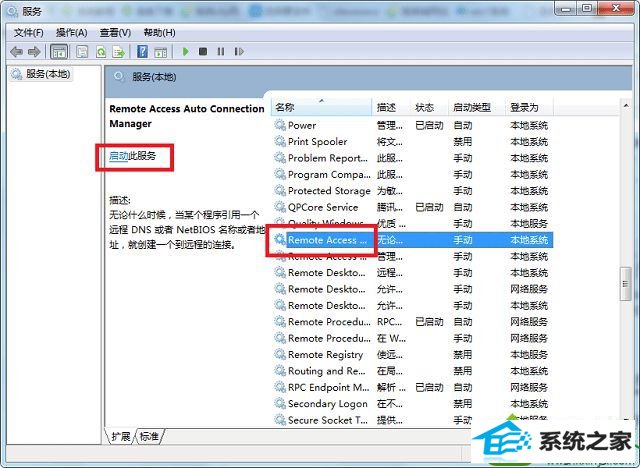The width and height of the screenshot is (640, 468).
Task: Click the Export List toolbar icon
Action: [x=119, y=52]
